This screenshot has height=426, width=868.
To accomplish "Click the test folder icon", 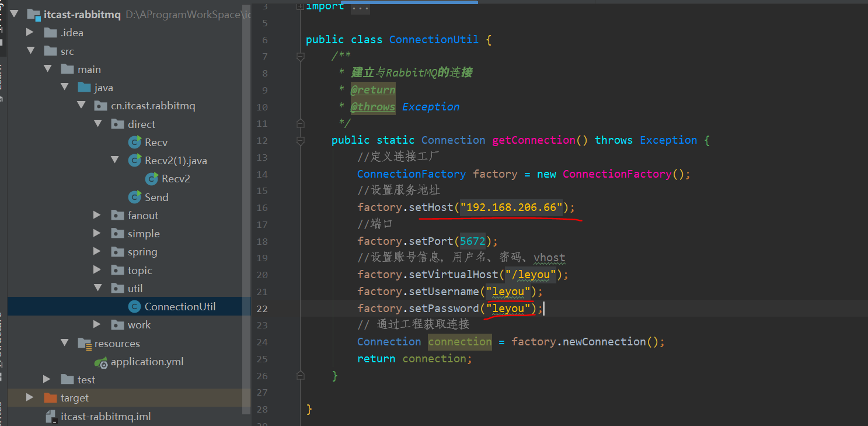I will click(68, 379).
